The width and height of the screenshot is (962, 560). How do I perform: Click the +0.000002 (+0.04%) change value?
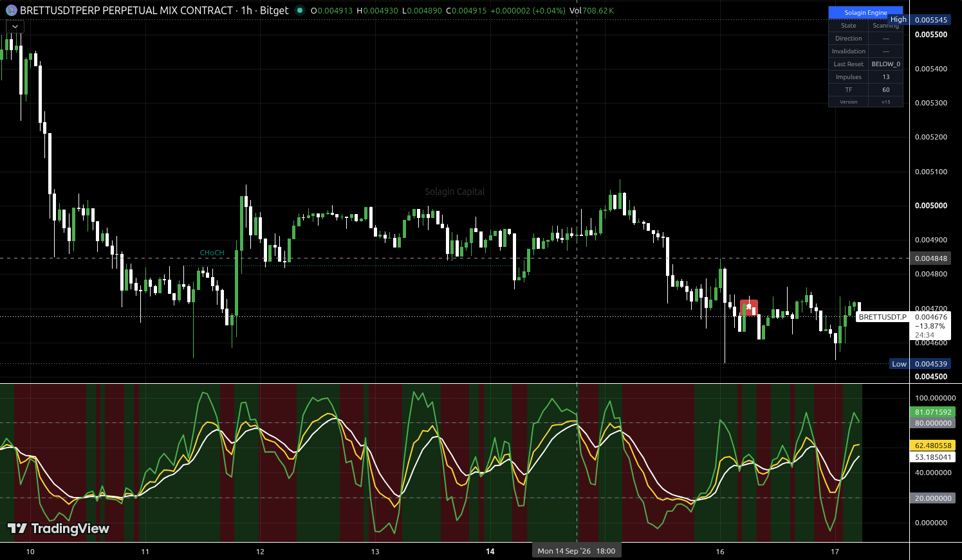click(528, 10)
